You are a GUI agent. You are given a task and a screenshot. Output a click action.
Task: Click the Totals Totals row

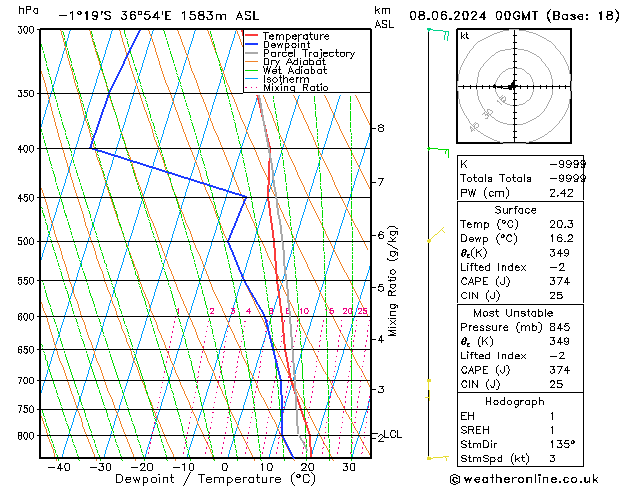(x=521, y=178)
